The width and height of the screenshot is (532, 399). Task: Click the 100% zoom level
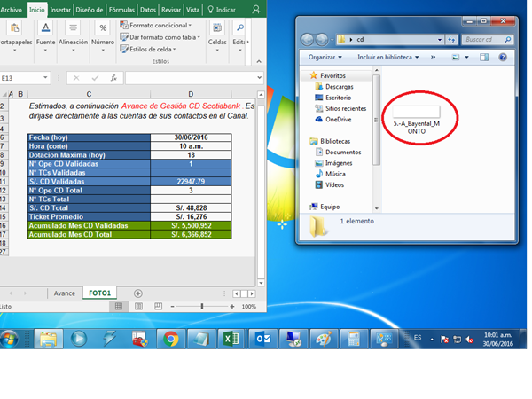pos(248,307)
